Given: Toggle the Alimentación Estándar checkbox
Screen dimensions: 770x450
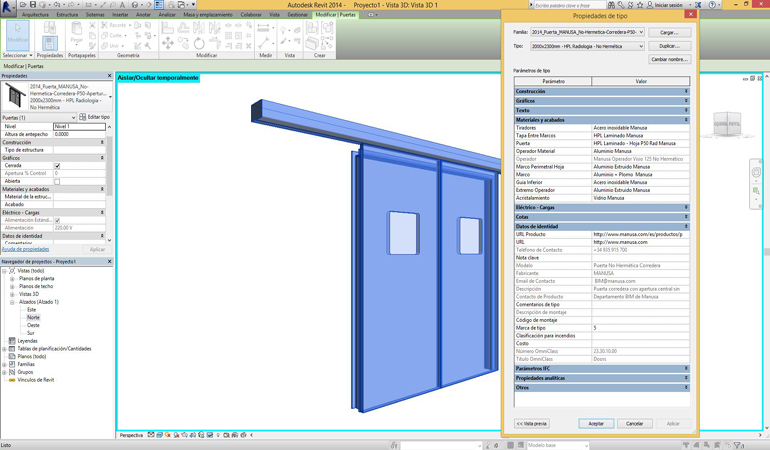Looking at the screenshot, I should click(x=57, y=221).
